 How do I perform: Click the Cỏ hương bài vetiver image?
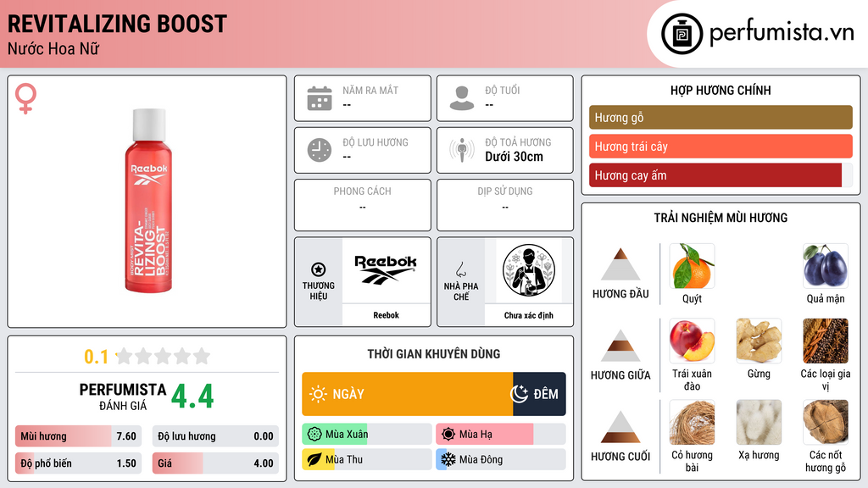pyautogui.click(x=692, y=422)
